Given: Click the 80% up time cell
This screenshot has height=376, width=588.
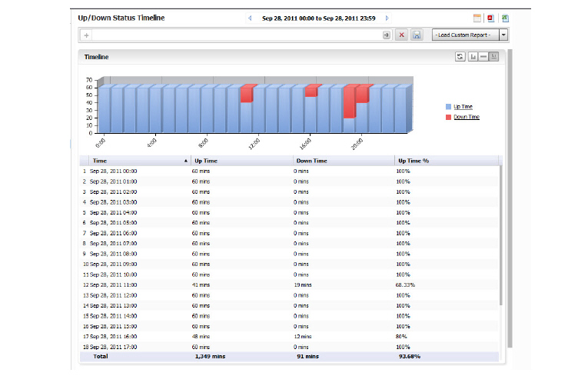Looking at the screenshot, I should [401, 337].
